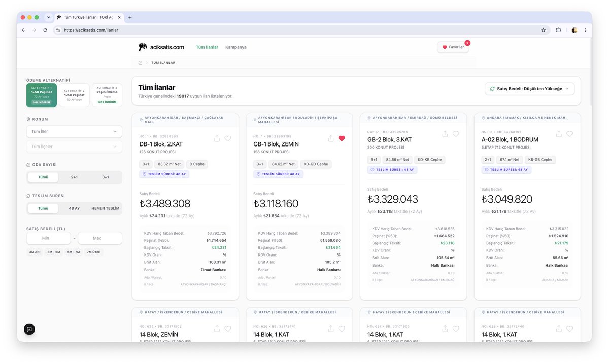Viewport: 609px width, 364px height.
Task: Apply the 7M Üzeri price filter
Action: click(93, 252)
